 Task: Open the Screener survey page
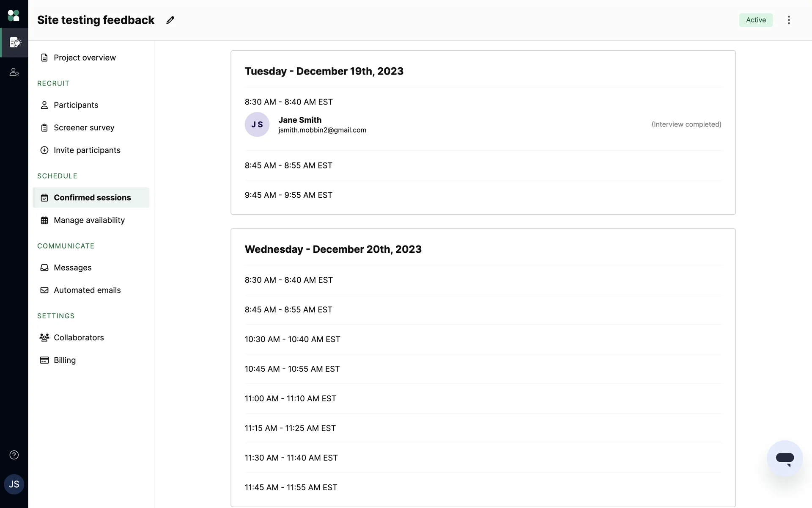(x=84, y=127)
